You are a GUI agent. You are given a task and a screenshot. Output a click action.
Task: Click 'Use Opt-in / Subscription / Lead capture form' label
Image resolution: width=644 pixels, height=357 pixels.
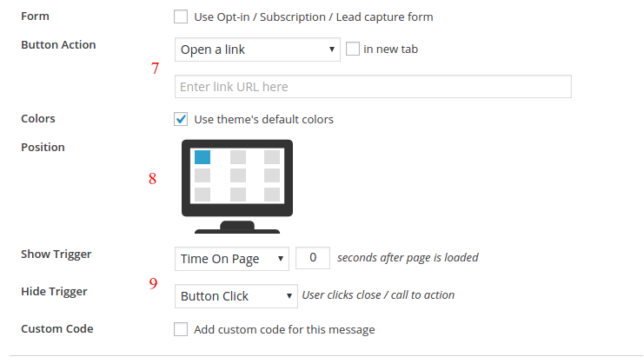[x=314, y=17]
